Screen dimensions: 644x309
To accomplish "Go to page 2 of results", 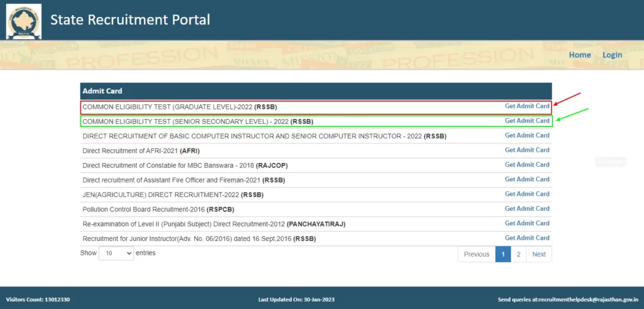I will coord(518,254).
